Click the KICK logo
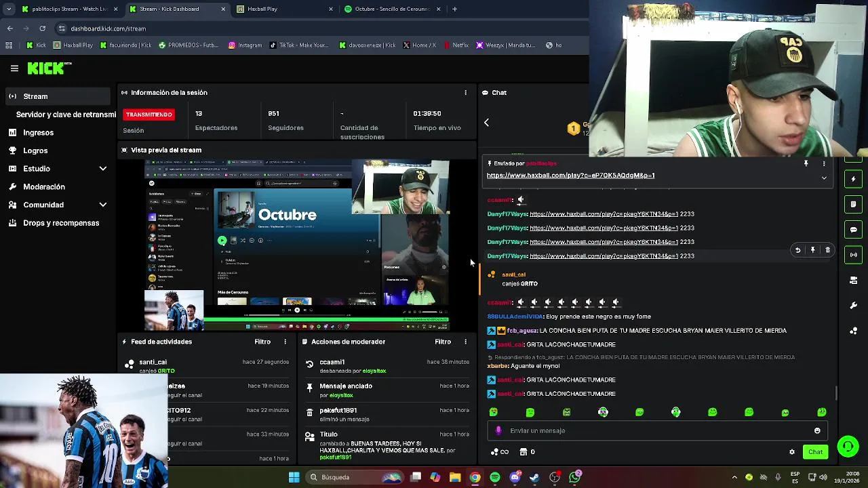The height and width of the screenshot is (488, 868). tap(50, 68)
